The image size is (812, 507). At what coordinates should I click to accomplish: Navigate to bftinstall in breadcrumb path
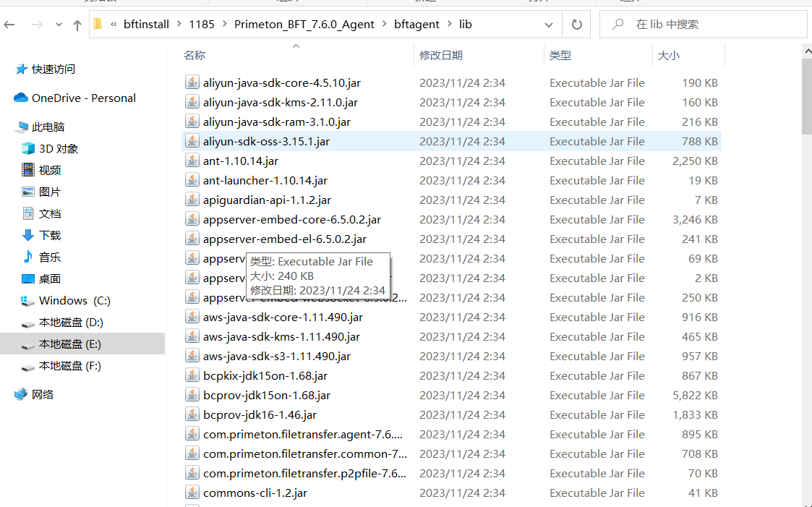146,25
